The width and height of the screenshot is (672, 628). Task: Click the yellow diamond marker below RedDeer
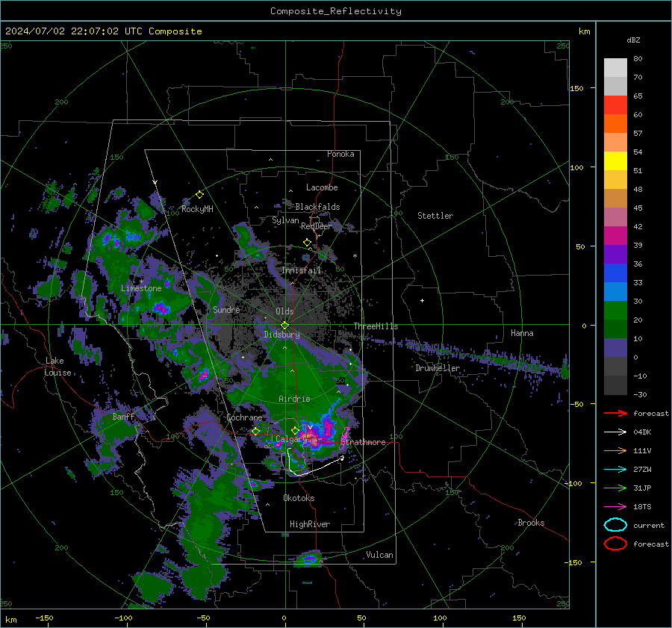click(307, 243)
